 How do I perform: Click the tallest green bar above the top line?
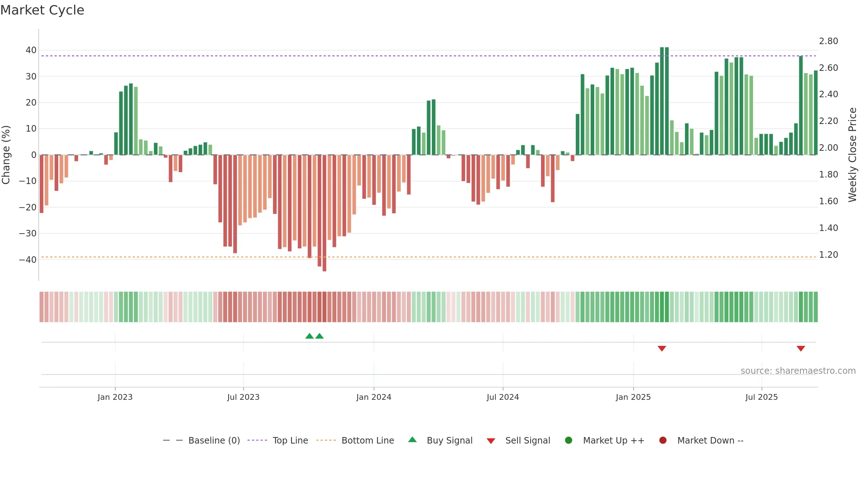[x=662, y=101]
